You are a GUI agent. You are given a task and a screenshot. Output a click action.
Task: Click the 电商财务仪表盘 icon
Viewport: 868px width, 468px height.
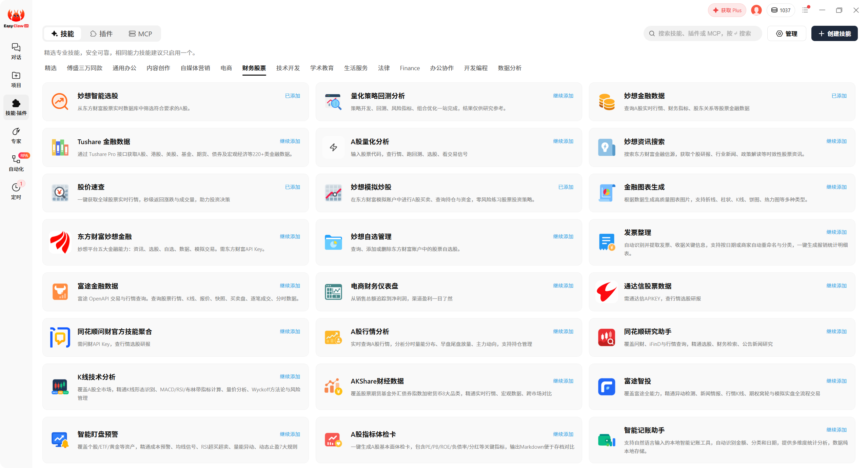(x=333, y=292)
